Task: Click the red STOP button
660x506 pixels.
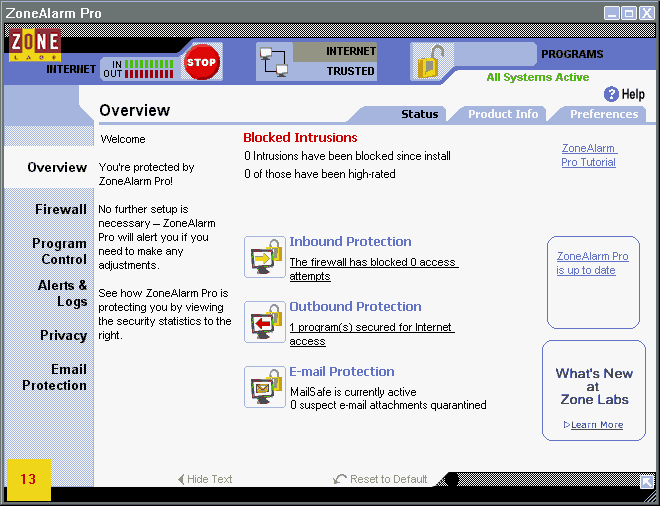Action: [x=202, y=62]
